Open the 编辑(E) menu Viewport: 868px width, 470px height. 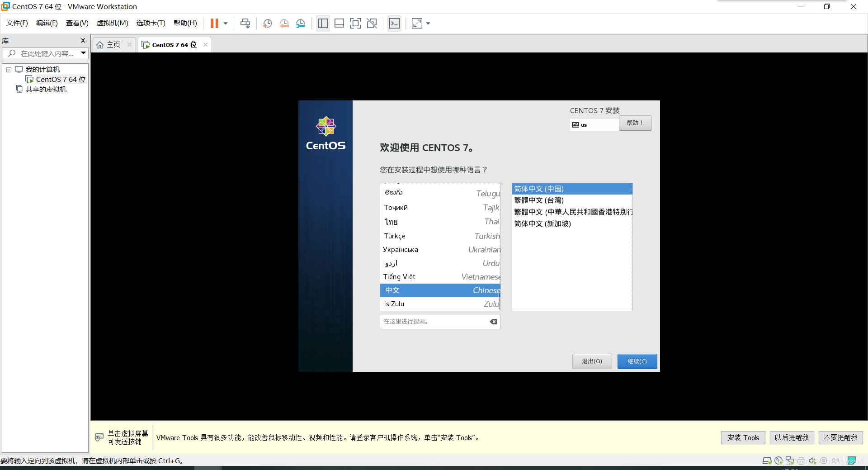[47, 23]
